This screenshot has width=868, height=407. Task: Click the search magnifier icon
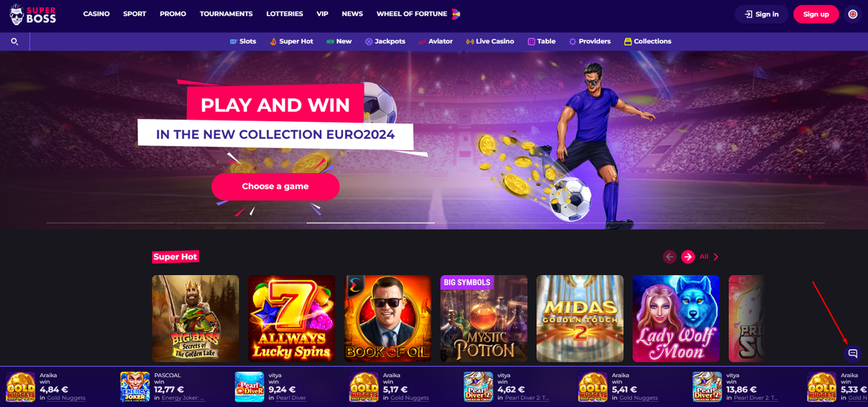14,42
